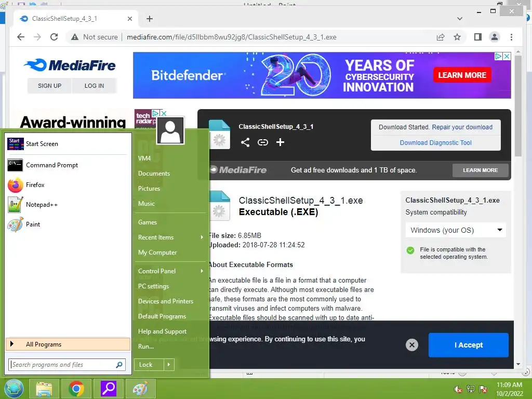
Task: Copy file link with chain icon
Action: click(x=263, y=142)
